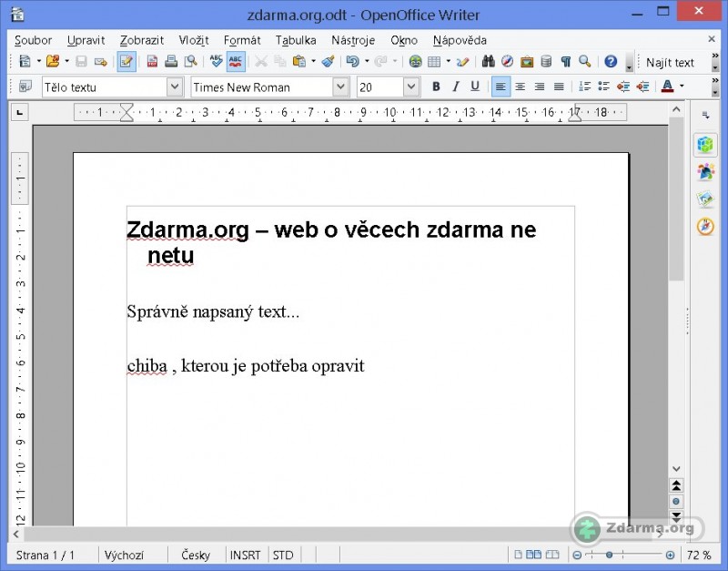Insert Hyperlink globe icon
The height and width of the screenshot is (571, 728).
(x=415, y=61)
